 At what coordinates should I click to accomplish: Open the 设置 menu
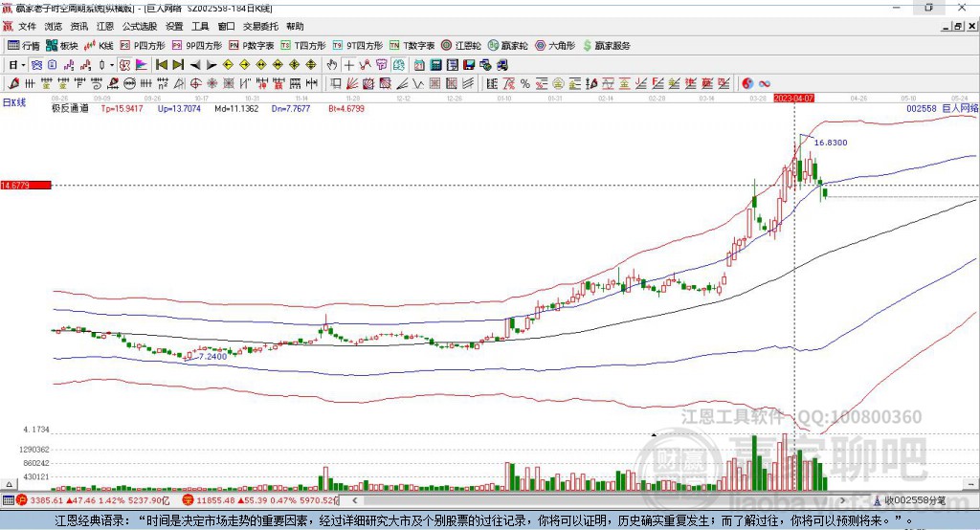[x=174, y=26]
